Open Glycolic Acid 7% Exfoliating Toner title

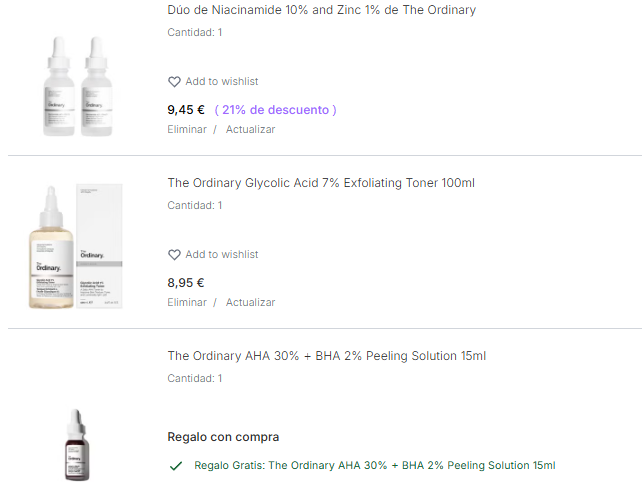(x=321, y=183)
